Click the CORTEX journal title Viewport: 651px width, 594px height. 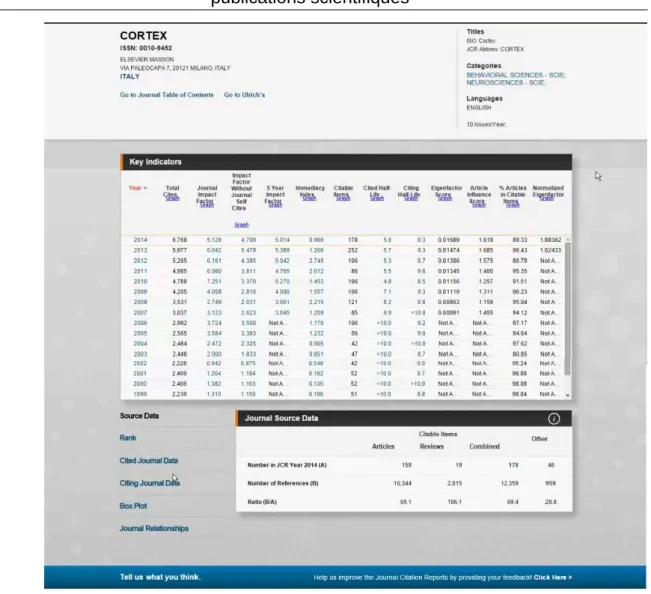[143, 36]
